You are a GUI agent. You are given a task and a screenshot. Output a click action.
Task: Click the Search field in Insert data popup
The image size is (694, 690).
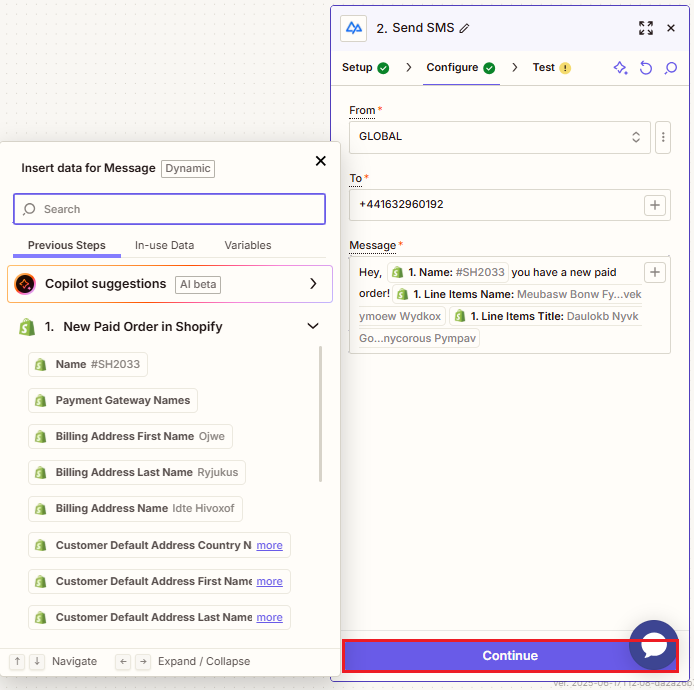(170, 209)
